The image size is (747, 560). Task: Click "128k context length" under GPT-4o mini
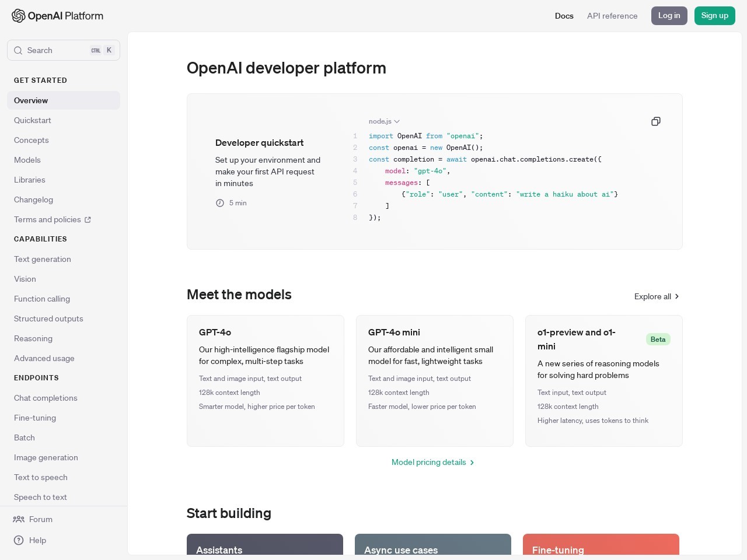point(399,393)
